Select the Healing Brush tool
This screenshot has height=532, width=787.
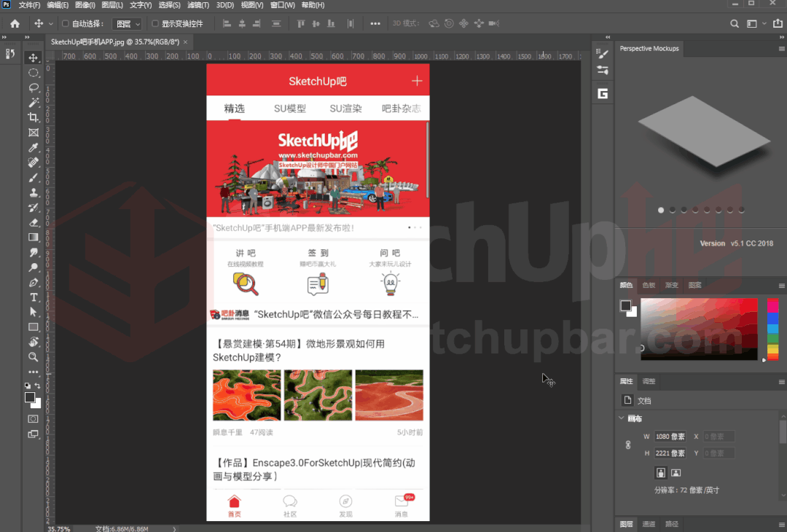pyautogui.click(x=33, y=163)
